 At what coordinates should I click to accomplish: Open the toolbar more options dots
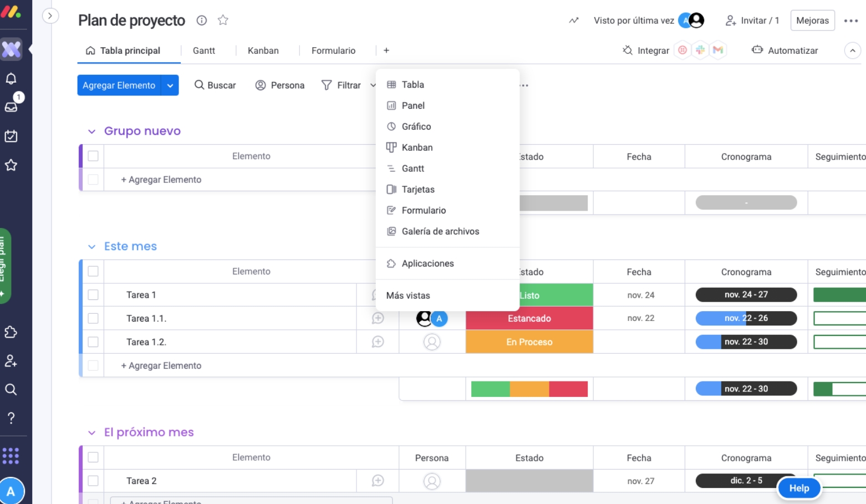pyautogui.click(x=524, y=85)
